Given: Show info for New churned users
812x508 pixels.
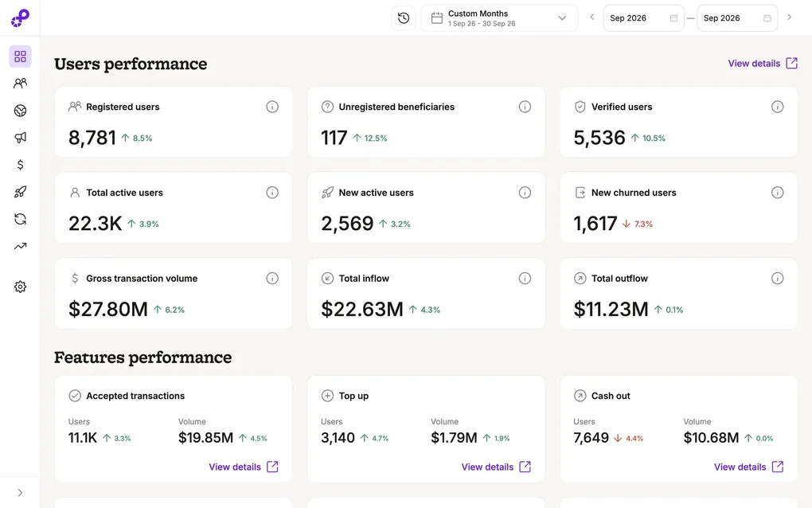Looking at the screenshot, I should point(777,193).
